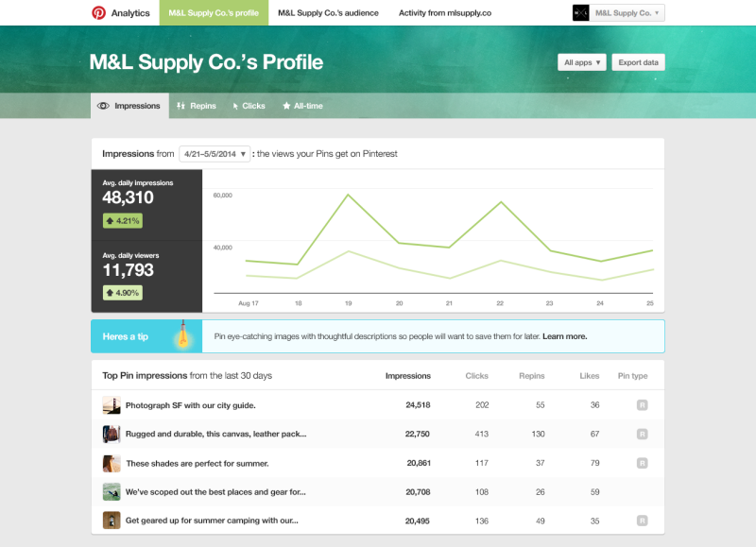Click the M&L Supply Co. account avatar

click(580, 12)
